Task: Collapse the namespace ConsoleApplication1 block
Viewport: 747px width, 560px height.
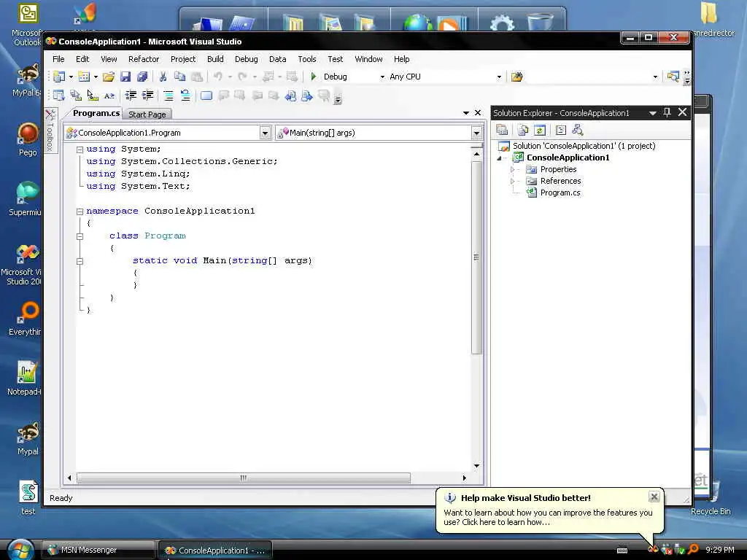Action: coord(80,211)
